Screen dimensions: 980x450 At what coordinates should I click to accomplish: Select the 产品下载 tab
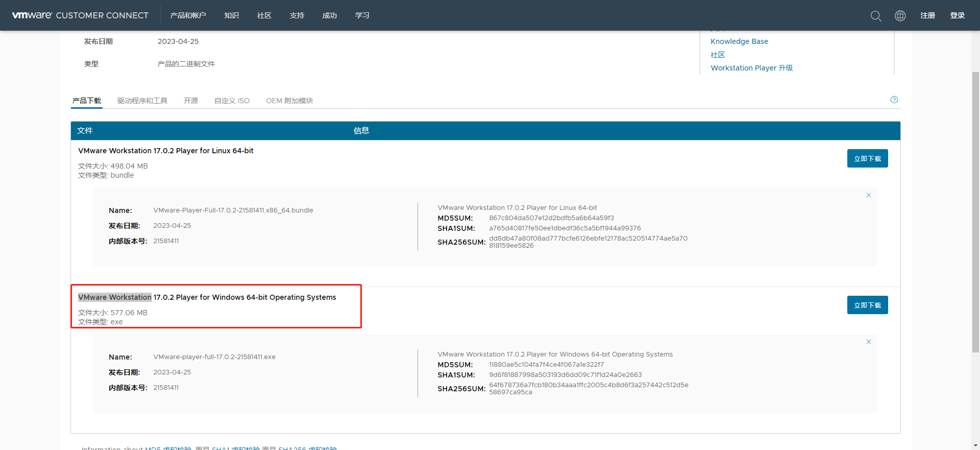[87, 101]
